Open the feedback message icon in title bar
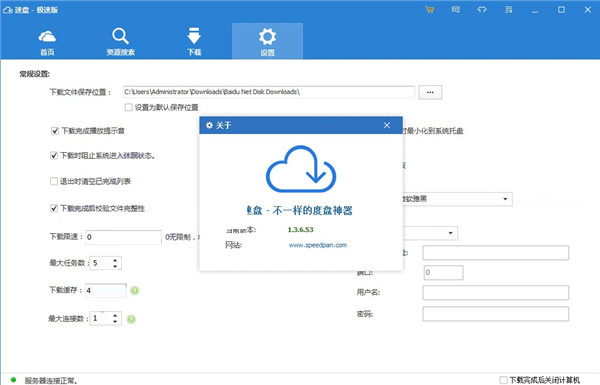Screen dimensions: 600x385 click(455, 10)
